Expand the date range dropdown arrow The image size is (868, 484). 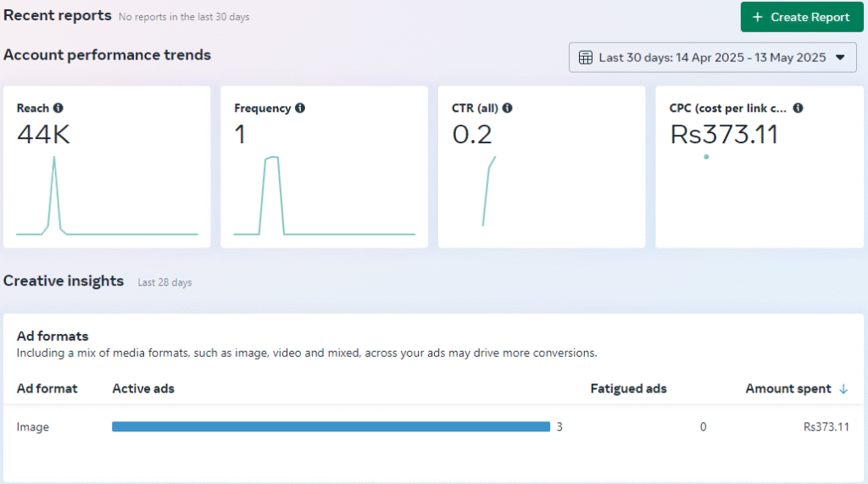tap(840, 58)
